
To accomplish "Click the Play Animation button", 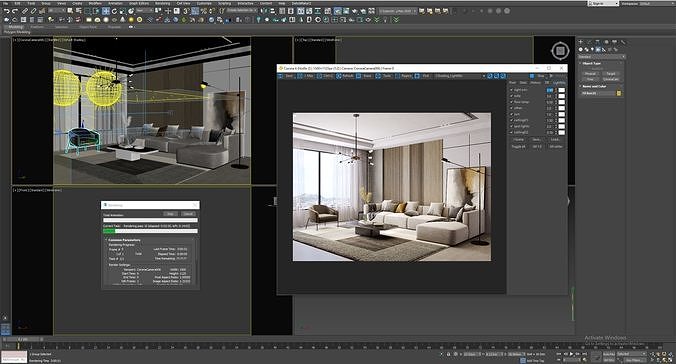I will click(x=571, y=354).
